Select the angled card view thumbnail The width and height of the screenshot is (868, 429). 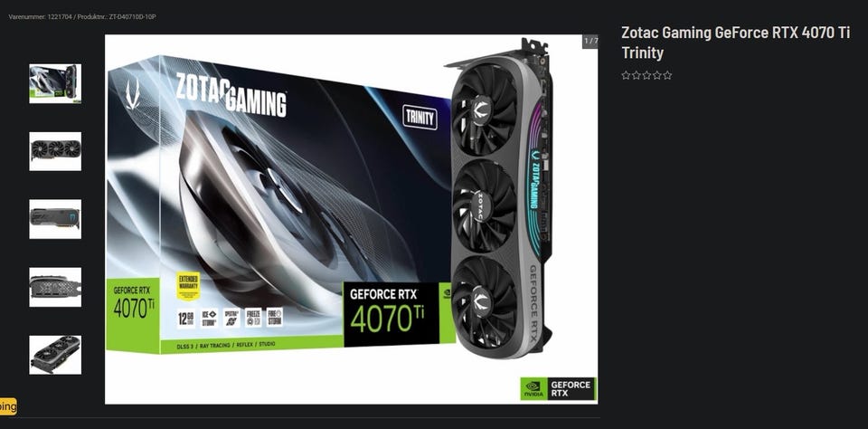tap(55, 355)
